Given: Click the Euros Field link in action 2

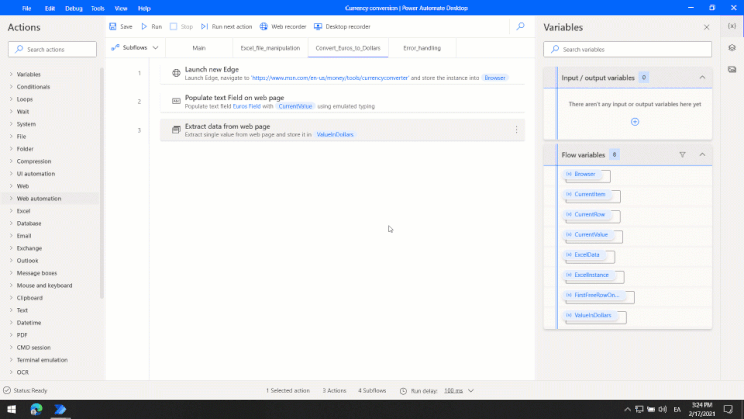Looking at the screenshot, I should (x=246, y=106).
